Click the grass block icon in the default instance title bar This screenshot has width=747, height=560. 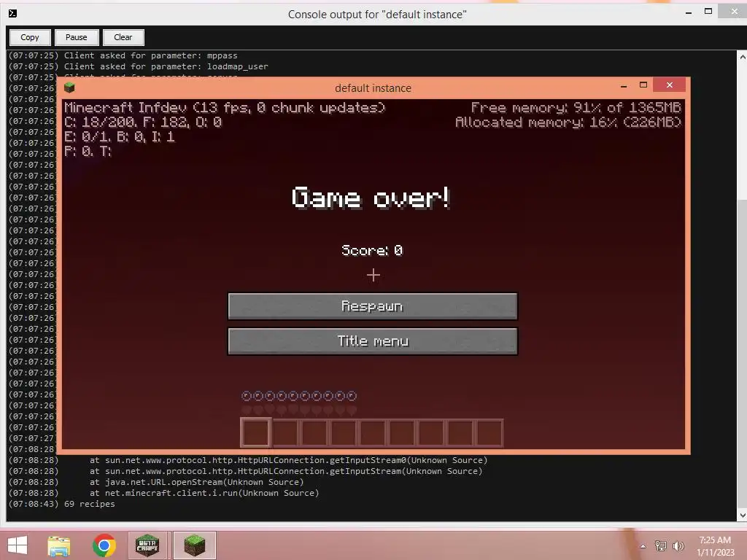pyautogui.click(x=69, y=87)
